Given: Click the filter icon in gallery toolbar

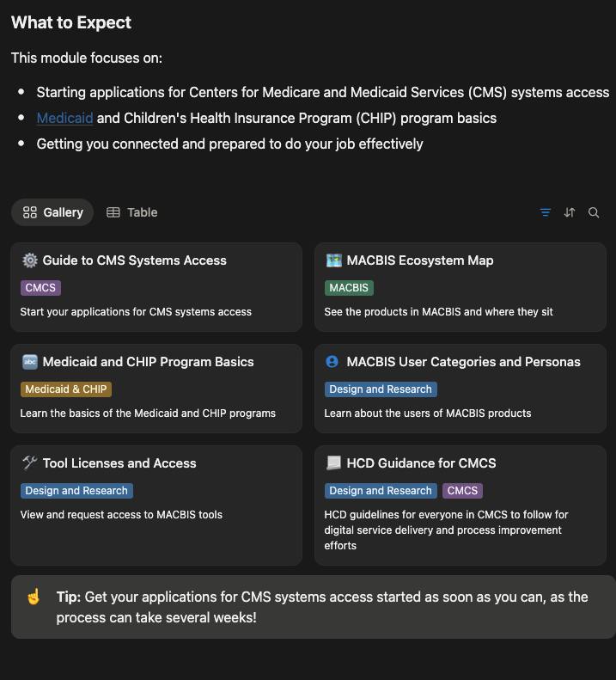Looking at the screenshot, I should (545, 212).
